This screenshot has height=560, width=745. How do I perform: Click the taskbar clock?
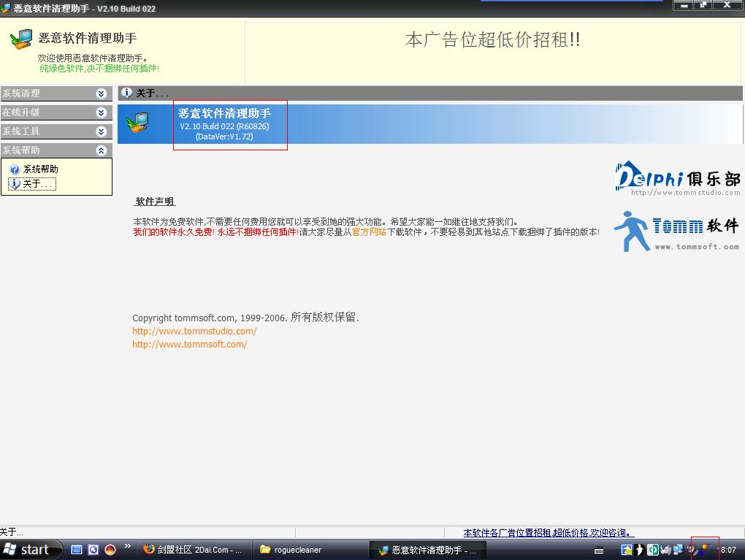click(728, 550)
